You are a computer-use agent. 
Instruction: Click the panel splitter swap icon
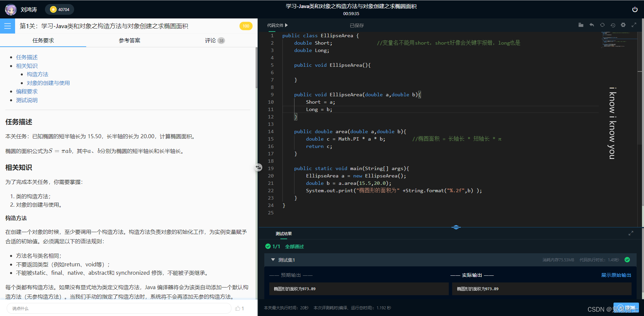[258, 167]
